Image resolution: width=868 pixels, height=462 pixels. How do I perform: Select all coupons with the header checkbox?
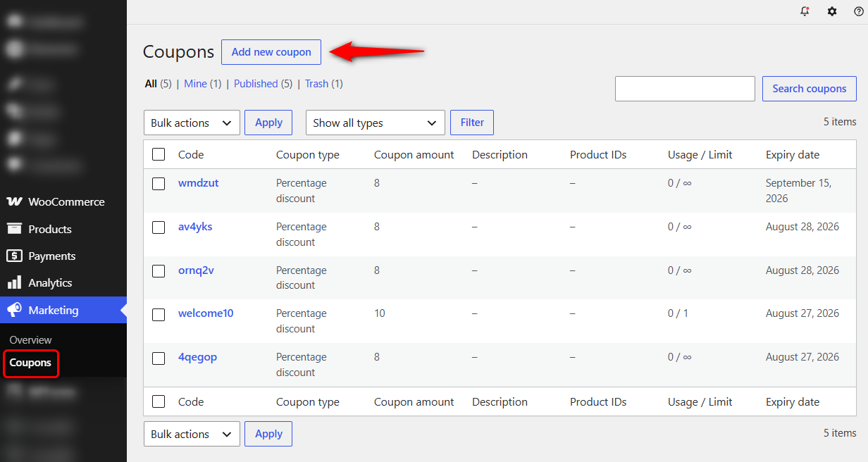(159, 154)
